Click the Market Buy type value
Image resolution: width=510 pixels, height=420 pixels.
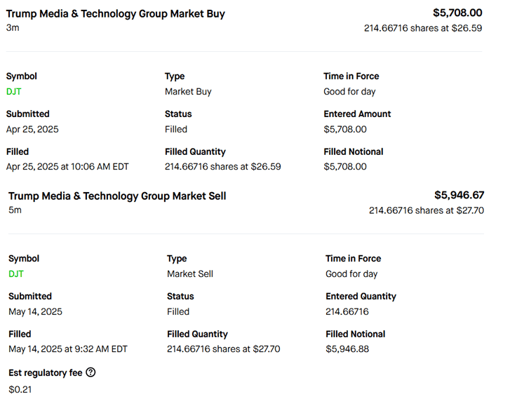[188, 91]
